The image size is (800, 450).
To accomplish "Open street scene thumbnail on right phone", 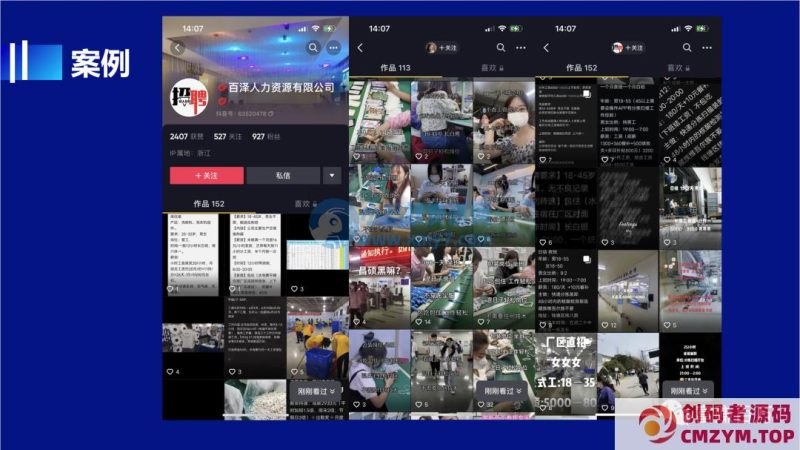I will coord(628,374).
